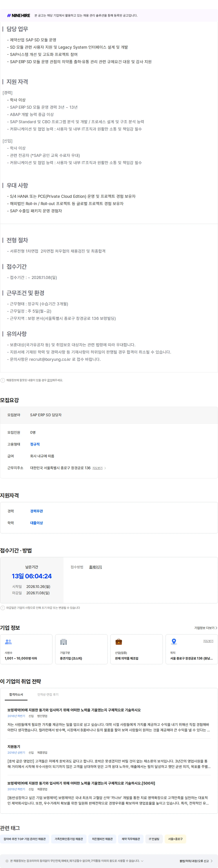218x868 pixels.
Task: Open the 2016년 하반기 법인영업 essay title
Action: coord(74,710)
